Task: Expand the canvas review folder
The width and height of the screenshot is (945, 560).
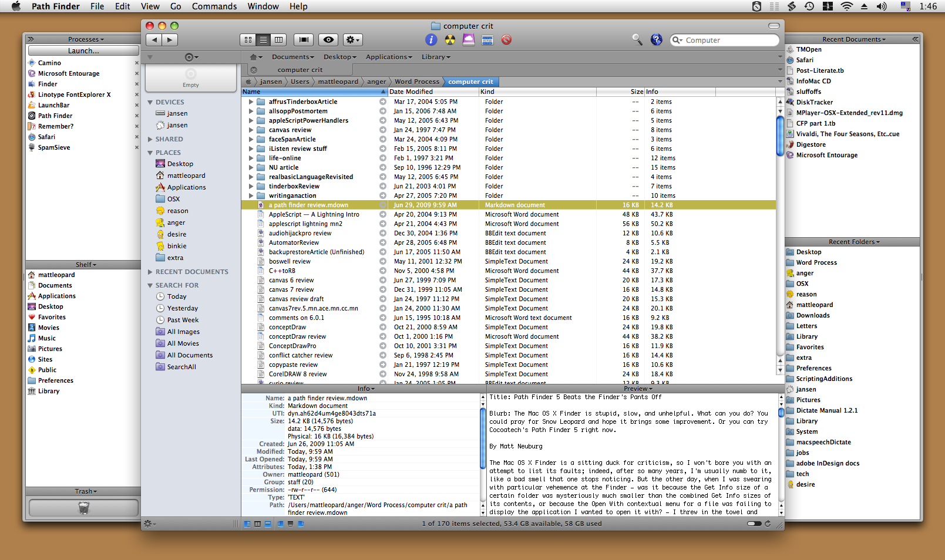Action: pyautogui.click(x=251, y=130)
